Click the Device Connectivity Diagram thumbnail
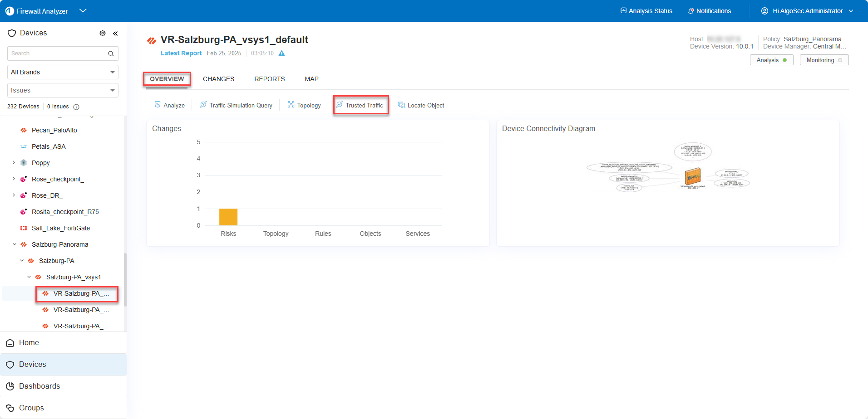 [668, 168]
